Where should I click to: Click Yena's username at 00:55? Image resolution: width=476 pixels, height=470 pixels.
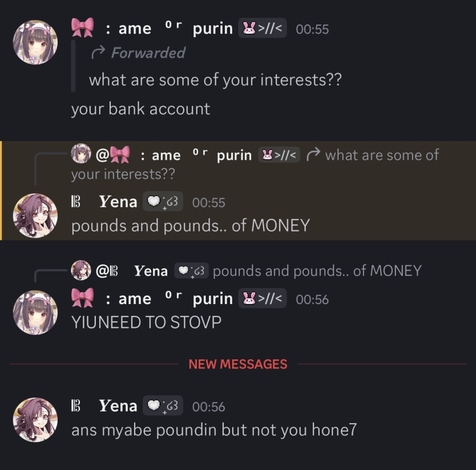[118, 202]
